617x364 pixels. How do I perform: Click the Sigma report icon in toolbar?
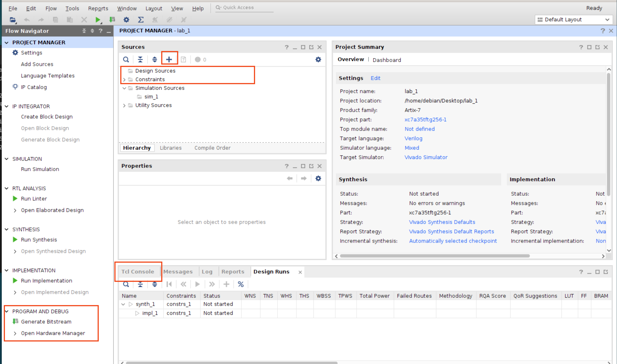[x=140, y=20]
